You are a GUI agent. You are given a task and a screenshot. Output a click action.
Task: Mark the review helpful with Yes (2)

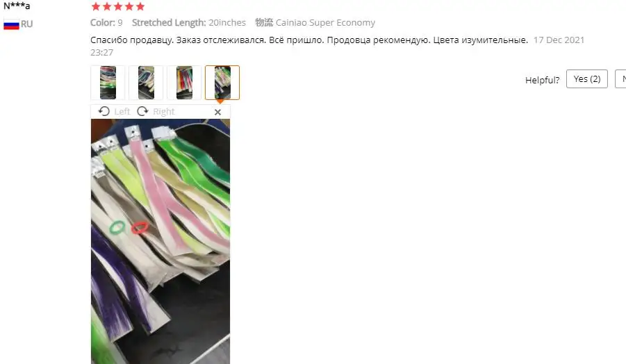pos(587,79)
